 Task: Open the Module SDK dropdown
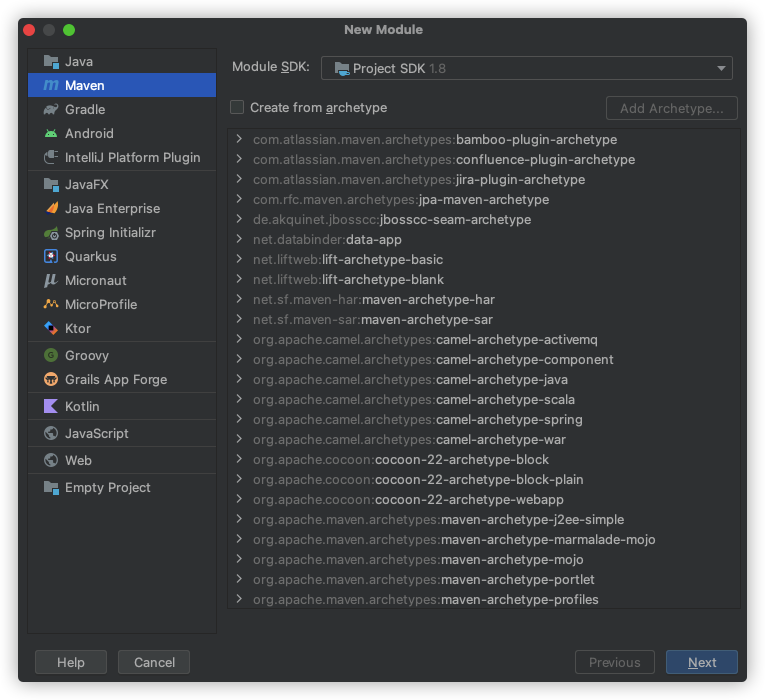pyautogui.click(x=526, y=68)
